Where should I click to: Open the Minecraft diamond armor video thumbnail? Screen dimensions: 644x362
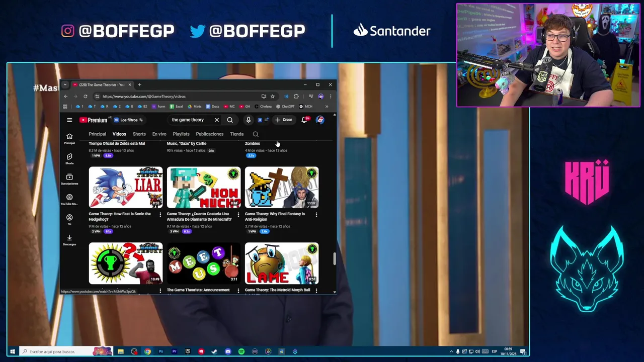point(204,188)
